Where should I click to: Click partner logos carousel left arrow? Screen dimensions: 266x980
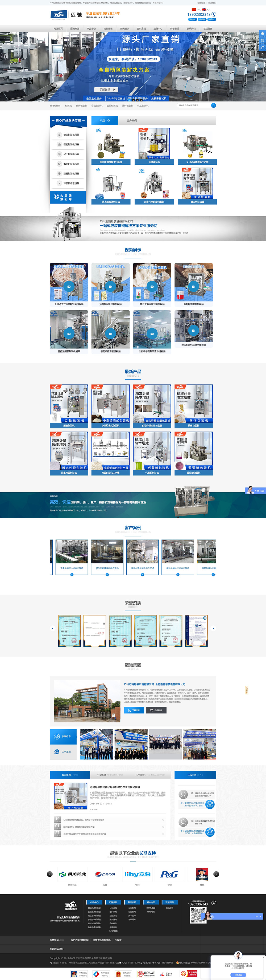click(x=49, y=874)
